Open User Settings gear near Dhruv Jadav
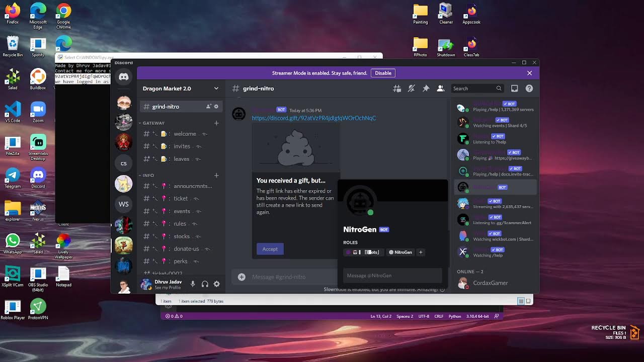 point(217,284)
